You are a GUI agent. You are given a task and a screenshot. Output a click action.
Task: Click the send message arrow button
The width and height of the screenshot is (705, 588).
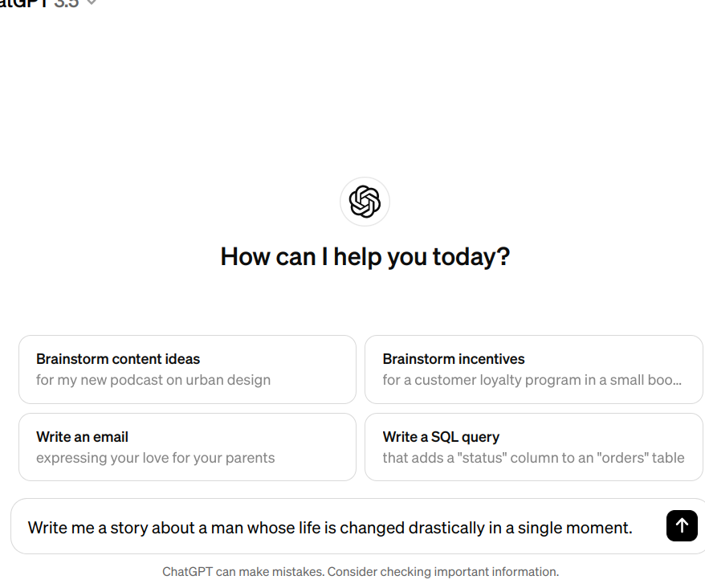click(681, 526)
